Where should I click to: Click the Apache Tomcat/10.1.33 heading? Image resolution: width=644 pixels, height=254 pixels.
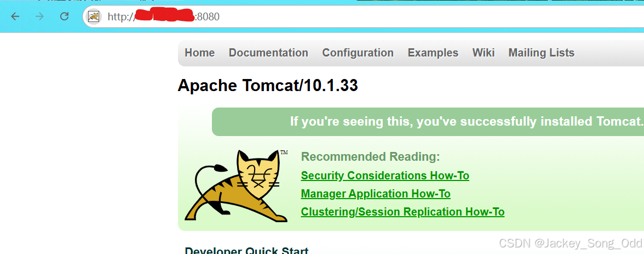click(268, 86)
